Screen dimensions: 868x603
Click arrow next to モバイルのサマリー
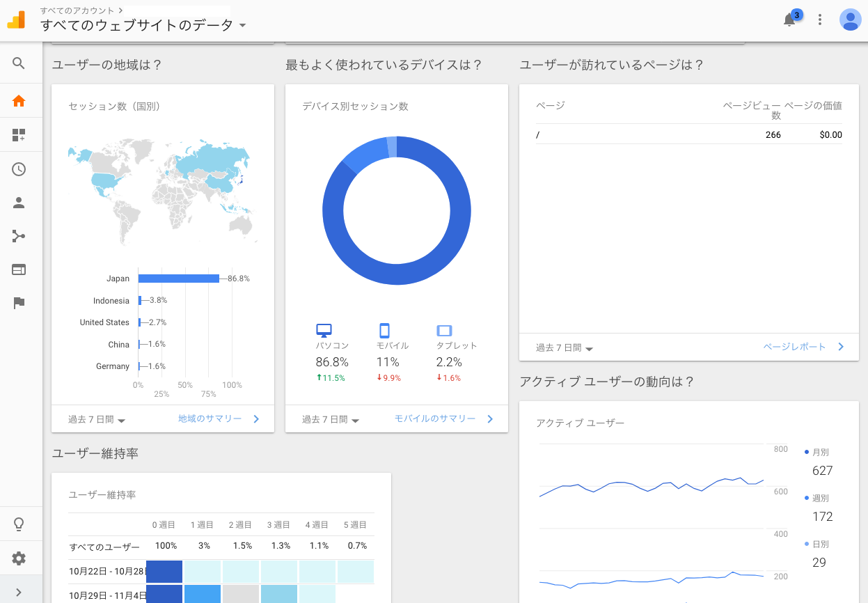point(490,419)
